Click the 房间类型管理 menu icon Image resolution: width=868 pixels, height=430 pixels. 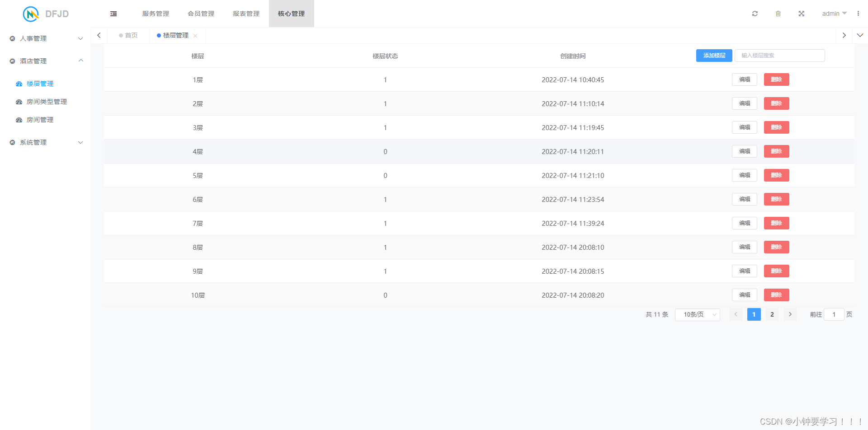[x=19, y=102]
